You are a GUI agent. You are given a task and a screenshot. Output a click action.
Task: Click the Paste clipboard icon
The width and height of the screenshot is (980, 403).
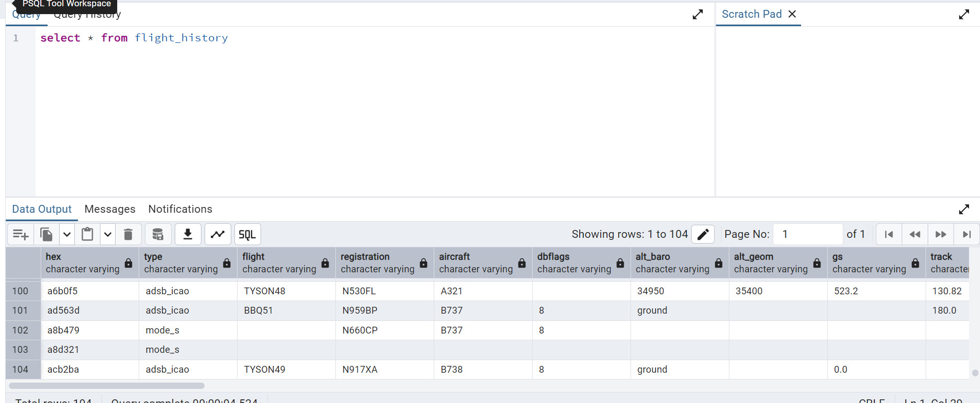coord(87,234)
